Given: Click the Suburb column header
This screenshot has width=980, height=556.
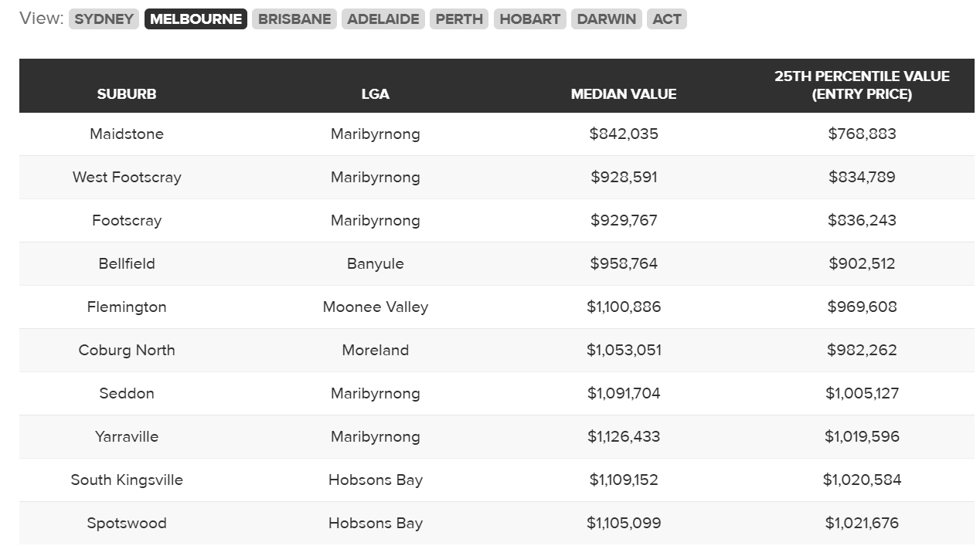Looking at the screenshot, I should click(x=127, y=94).
